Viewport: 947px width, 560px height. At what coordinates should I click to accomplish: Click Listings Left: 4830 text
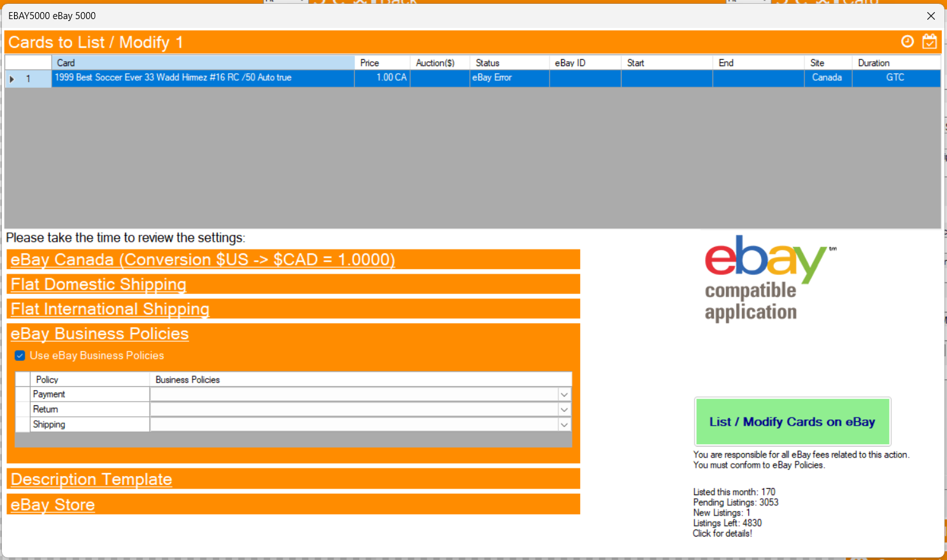727,523
